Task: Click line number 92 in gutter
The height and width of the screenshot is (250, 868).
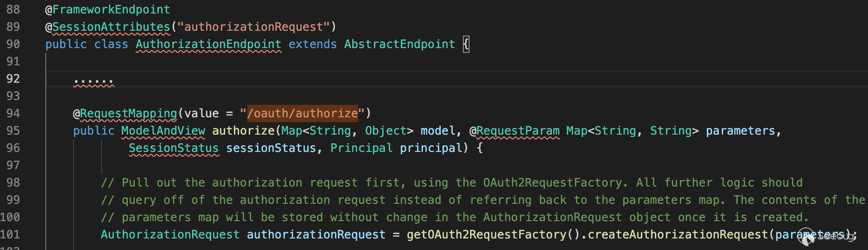Action: point(13,79)
